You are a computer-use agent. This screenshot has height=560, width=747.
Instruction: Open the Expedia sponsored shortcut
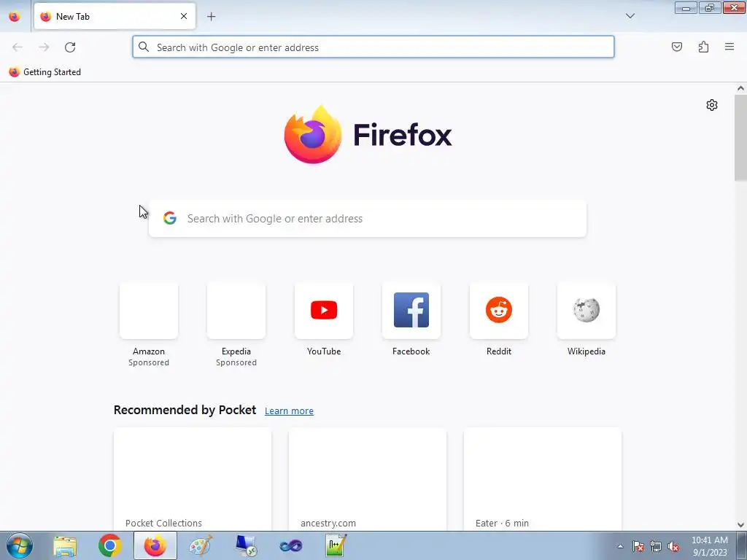236,325
